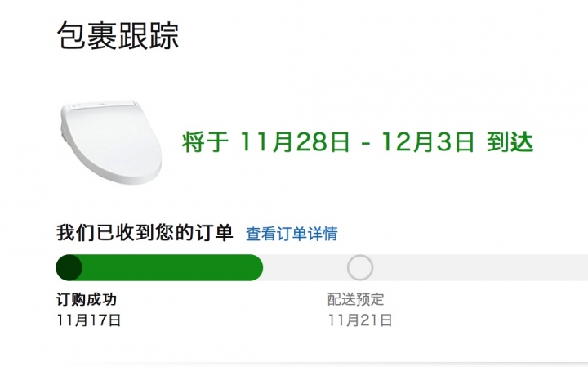This screenshot has height=367, width=588.
Task: Click the 我们已收到您的订单 heading
Action: pyautogui.click(x=145, y=233)
